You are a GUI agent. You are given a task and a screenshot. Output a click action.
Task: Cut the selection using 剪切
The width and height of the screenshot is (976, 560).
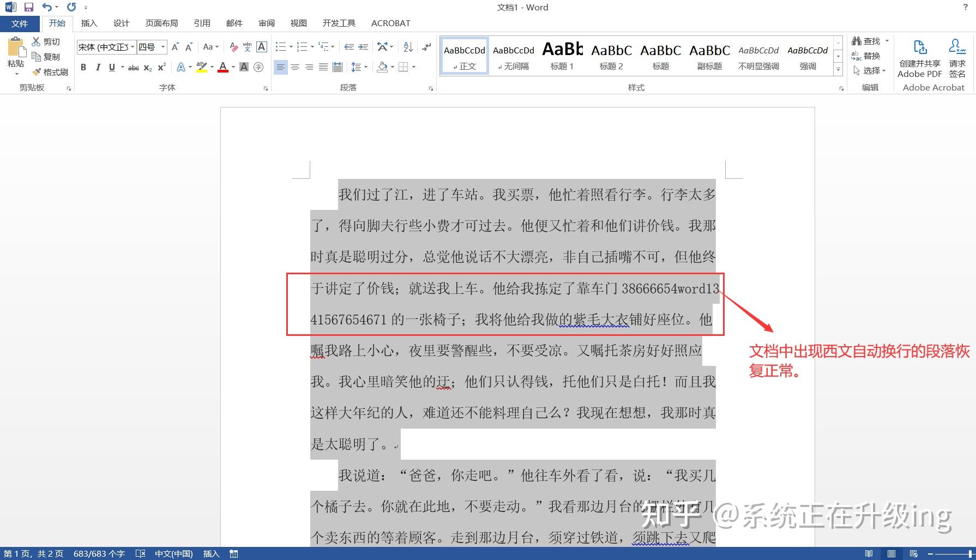coord(46,41)
